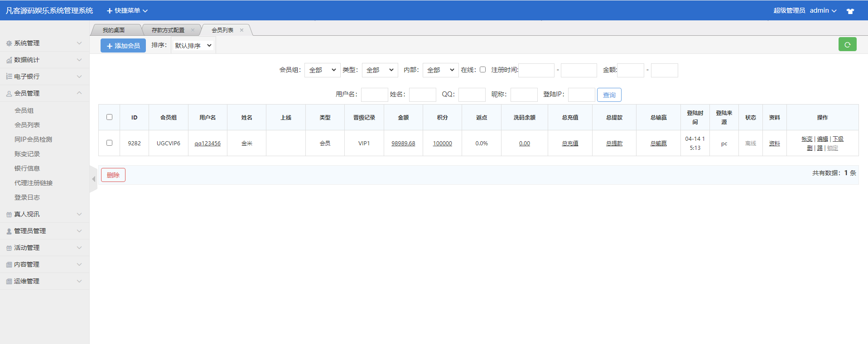Check the select-all checkbox in table header
The width and height of the screenshot is (868, 344).
pos(109,117)
